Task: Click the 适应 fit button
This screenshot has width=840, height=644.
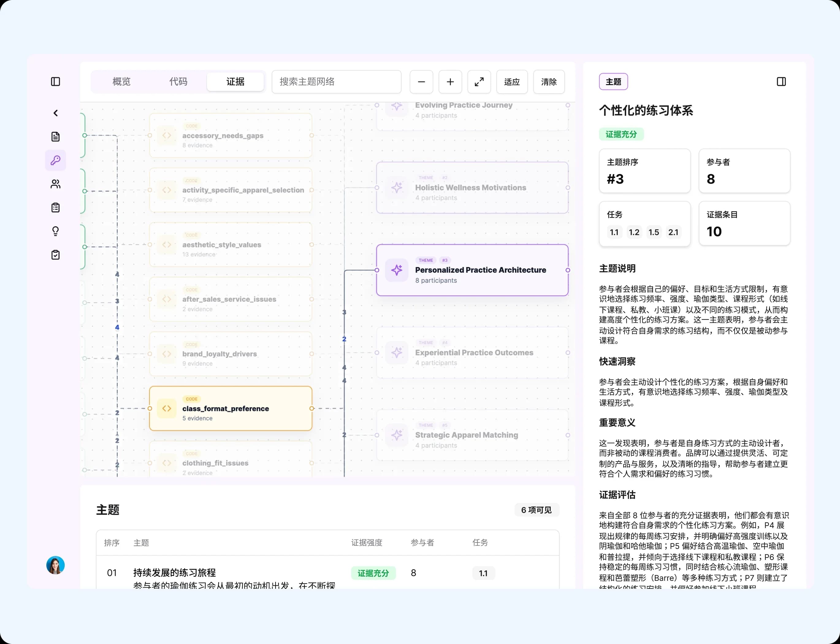Action: click(x=512, y=82)
